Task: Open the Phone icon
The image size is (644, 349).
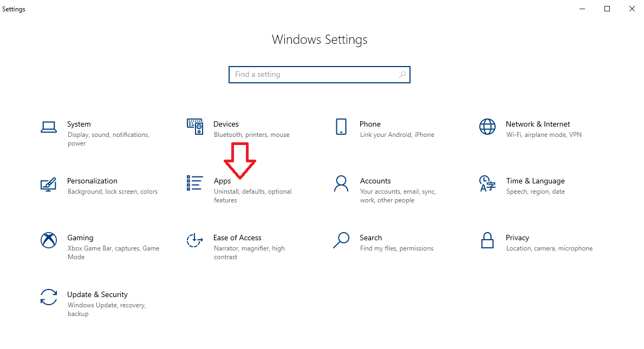Action: (341, 127)
